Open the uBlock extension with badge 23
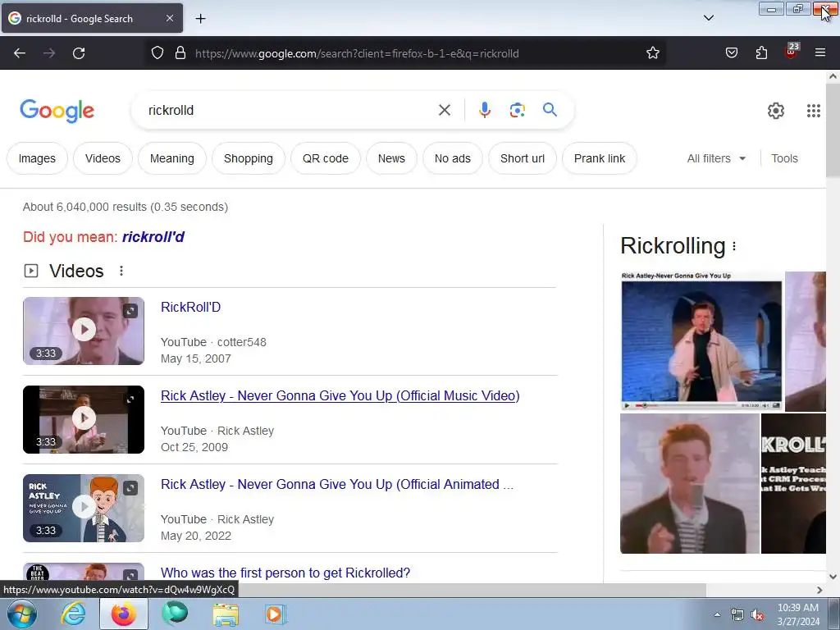 click(792, 52)
